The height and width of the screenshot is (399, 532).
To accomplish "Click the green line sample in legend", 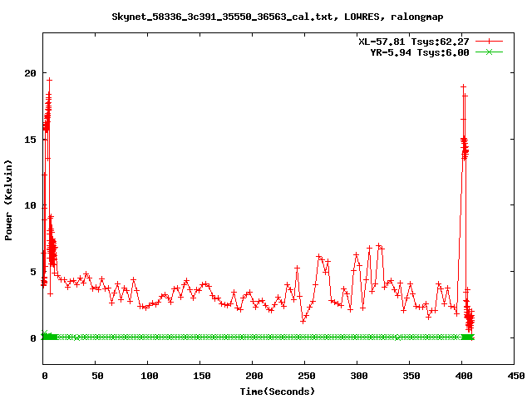I will pyautogui.click(x=489, y=52).
